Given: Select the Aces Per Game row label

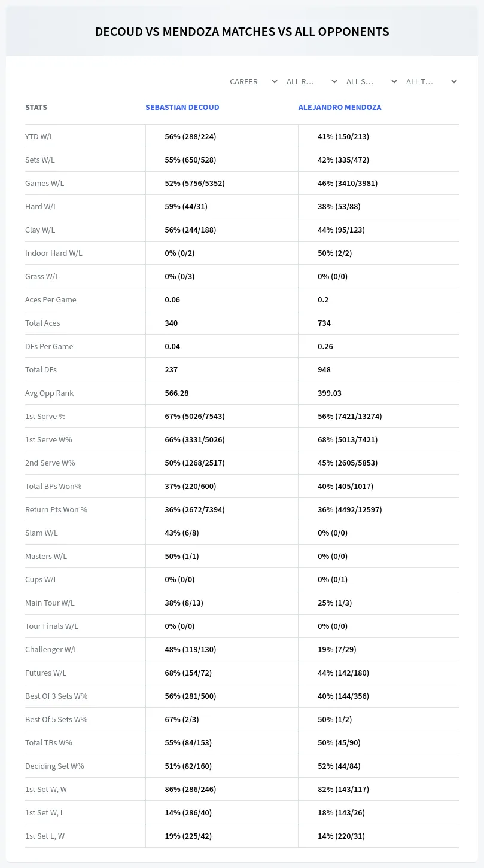Looking at the screenshot, I should pos(51,299).
